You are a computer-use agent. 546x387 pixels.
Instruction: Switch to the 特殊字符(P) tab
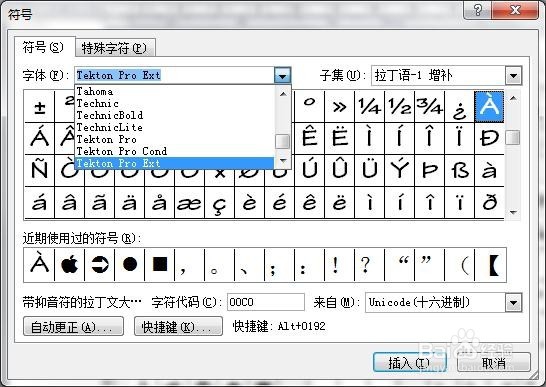(x=115, y=48)
